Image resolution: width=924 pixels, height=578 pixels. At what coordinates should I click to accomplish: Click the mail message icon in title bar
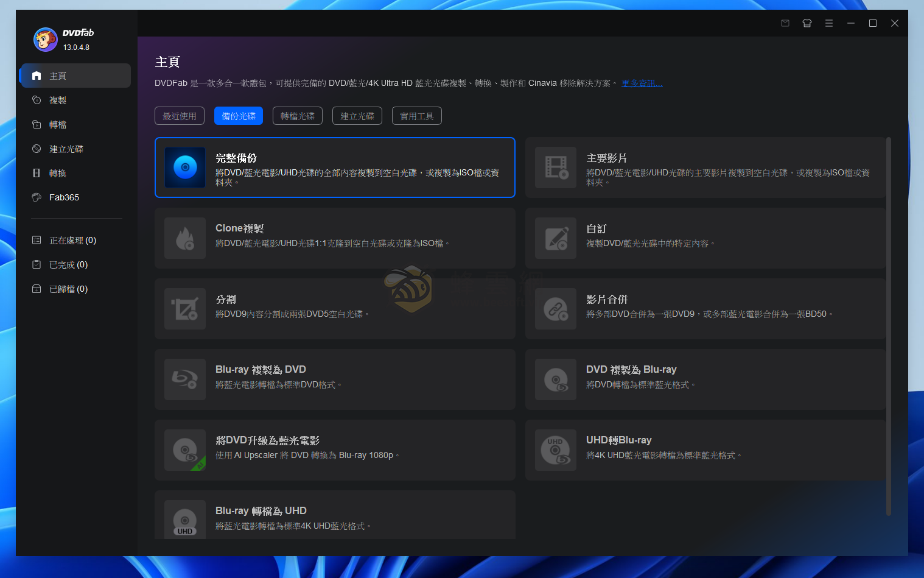[785, 23]
